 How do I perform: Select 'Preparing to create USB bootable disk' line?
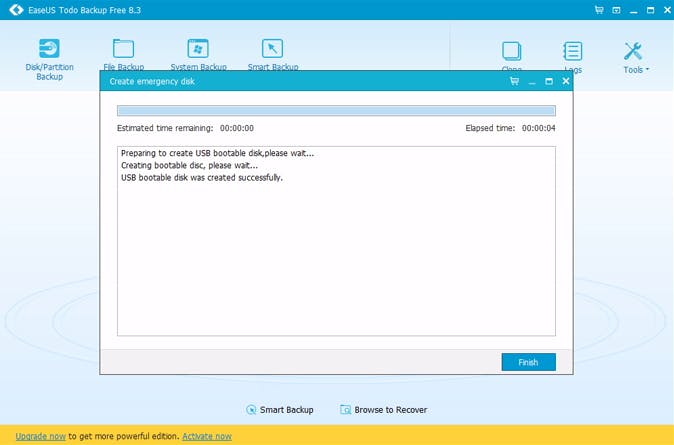[217, 153]
